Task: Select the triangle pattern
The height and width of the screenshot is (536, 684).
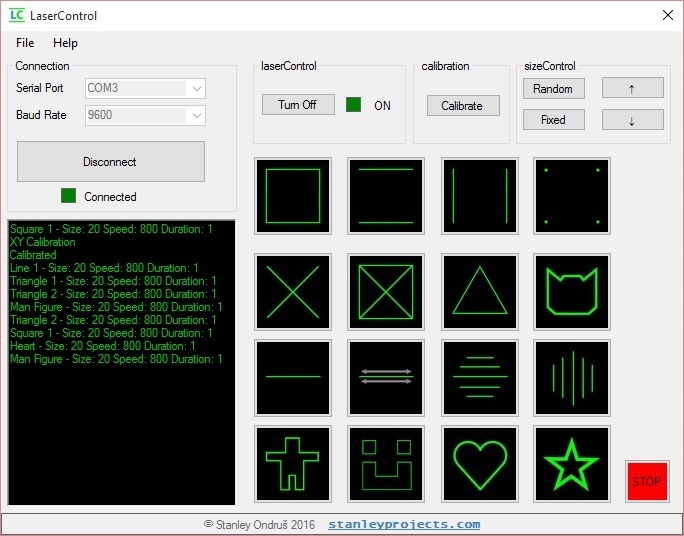Action: 479,292
